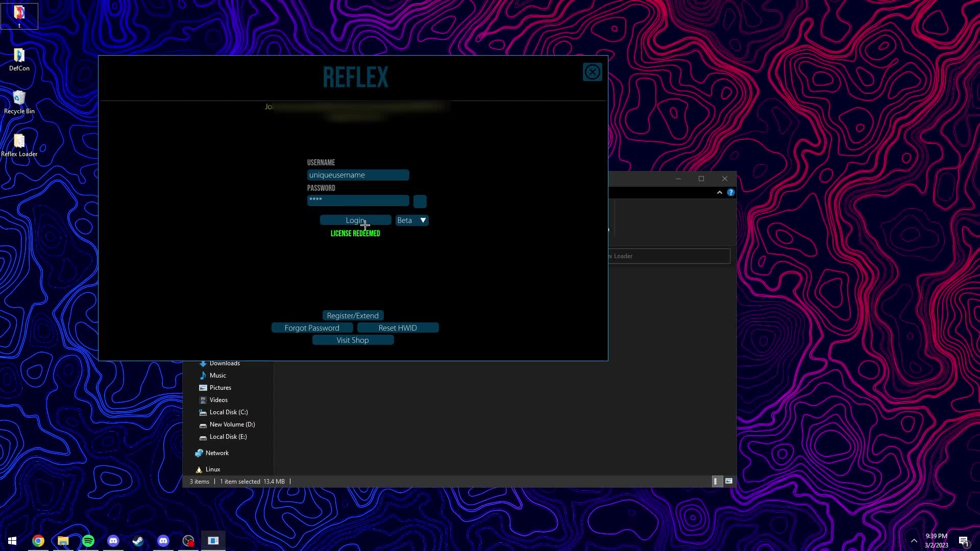Toggle the small box beside the password field
The image size is (980, 551).
(420, 202)
